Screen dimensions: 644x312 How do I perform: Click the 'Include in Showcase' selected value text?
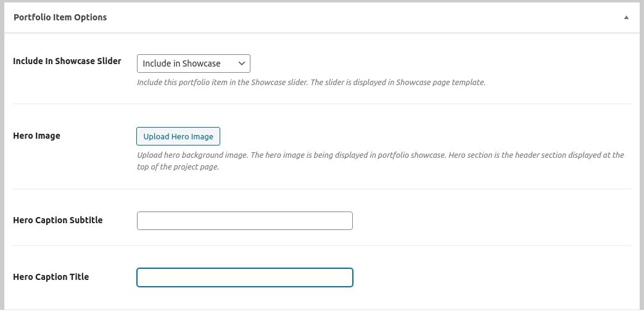pos(181,64)
